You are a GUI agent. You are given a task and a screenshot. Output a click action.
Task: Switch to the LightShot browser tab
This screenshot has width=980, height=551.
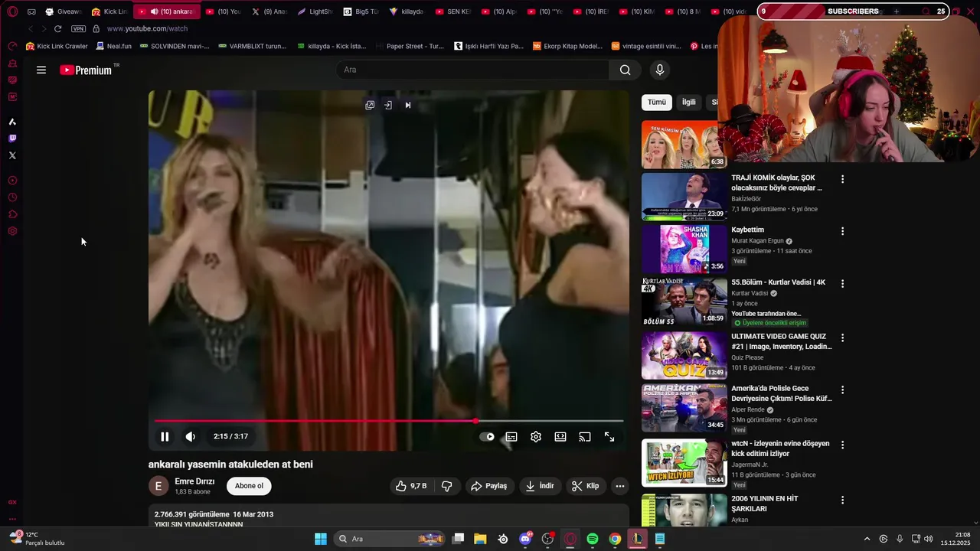click(315, 11)
